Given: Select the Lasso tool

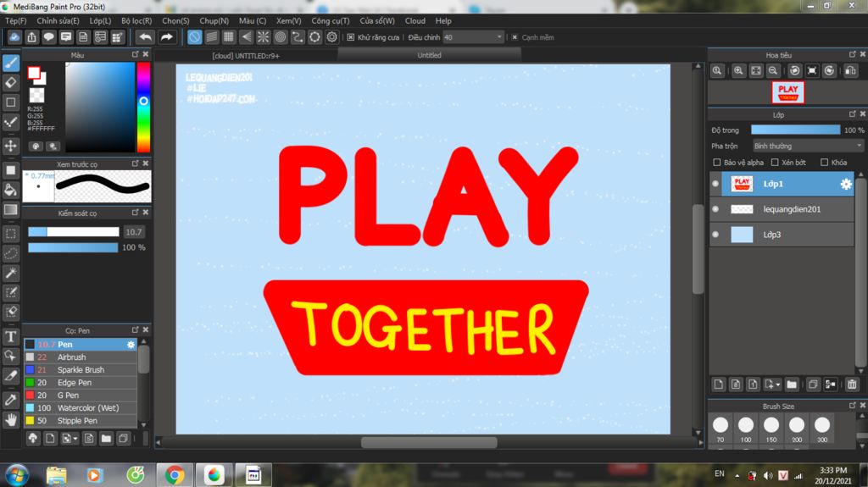Looking at the screenshot, I should [x=11, y=253].
